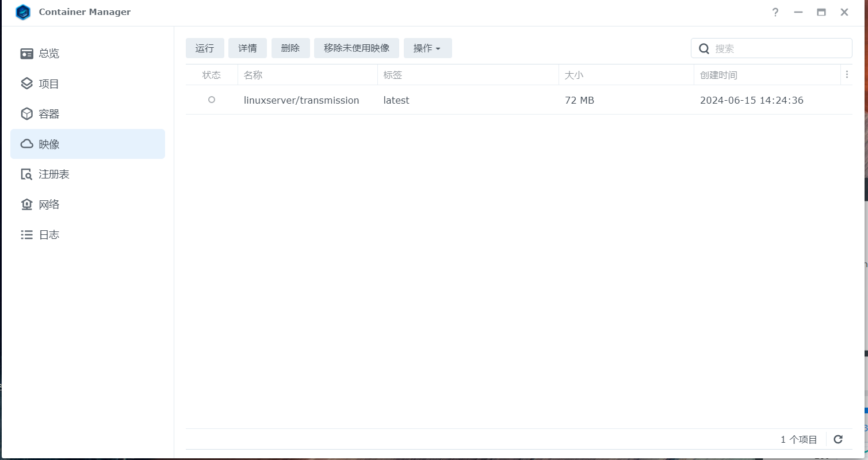Viewport: 868px width, 460px height.
Task: Open the 总览 overview panel
Action: [49, 53]
